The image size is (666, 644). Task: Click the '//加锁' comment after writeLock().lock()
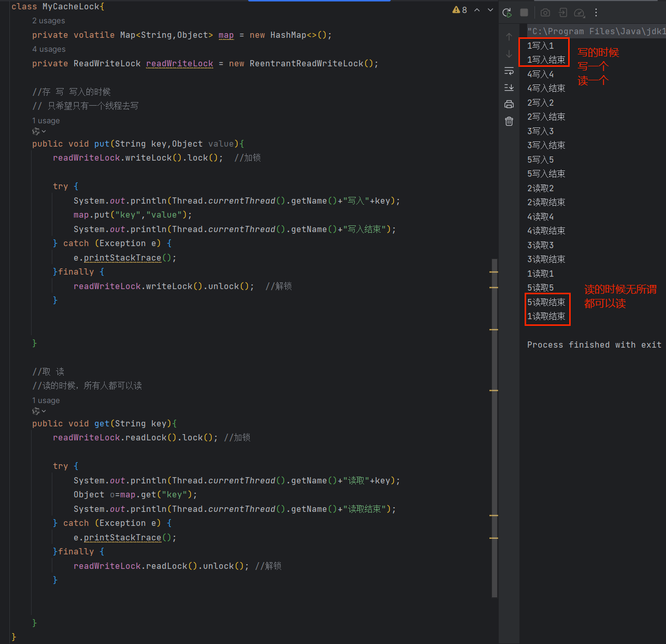click(x=248, y=158)
